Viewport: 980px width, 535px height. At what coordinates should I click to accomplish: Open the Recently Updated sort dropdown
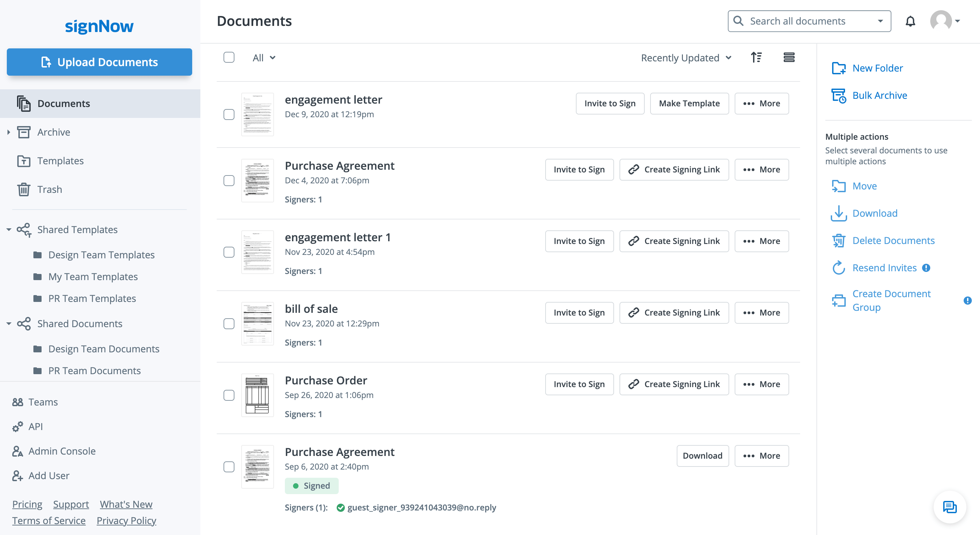[x=686, y=58]
